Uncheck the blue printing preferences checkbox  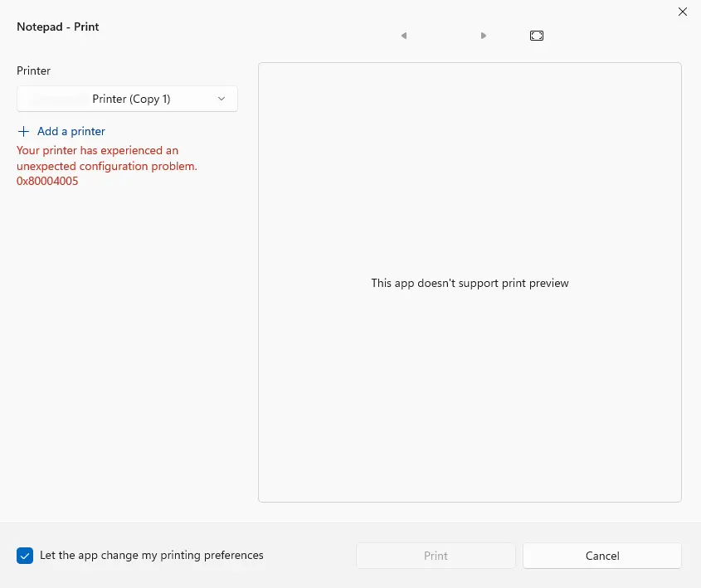coord(25,556)
